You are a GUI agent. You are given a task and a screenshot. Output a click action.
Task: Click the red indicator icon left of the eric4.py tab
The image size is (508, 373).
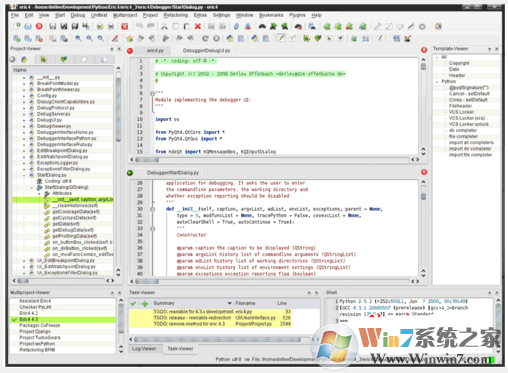click(130, 51)
